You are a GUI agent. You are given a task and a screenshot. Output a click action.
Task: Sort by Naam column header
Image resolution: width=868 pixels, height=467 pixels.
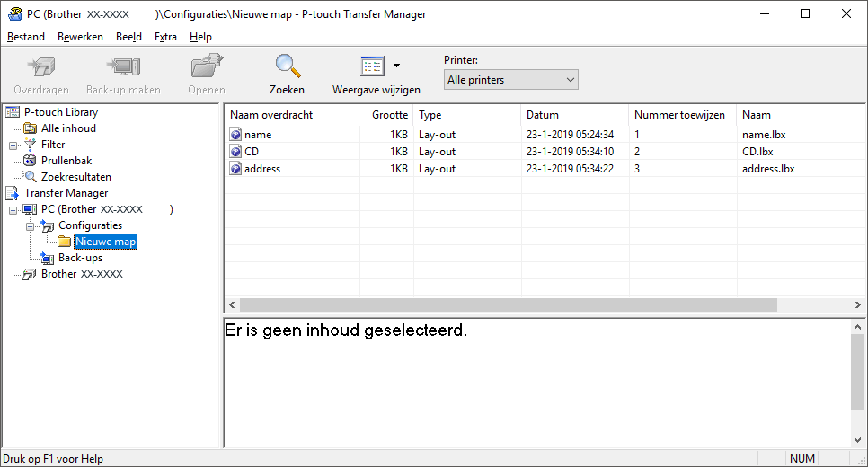[802, 115]
